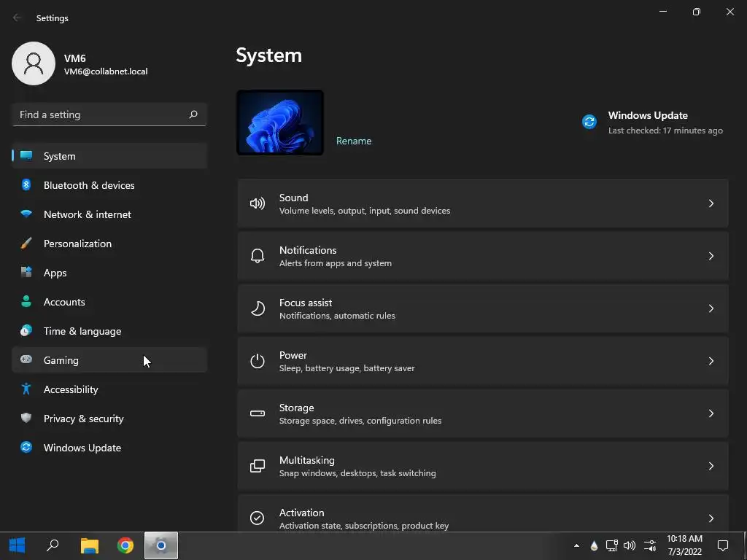
Task: Click the Bluetooth icon in sidebar
Action: pos(26,184)
